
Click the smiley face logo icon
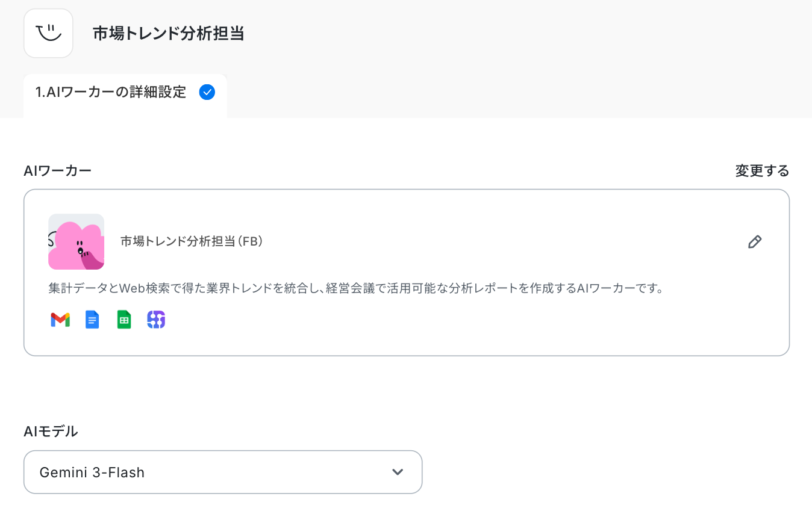[48, 33]
